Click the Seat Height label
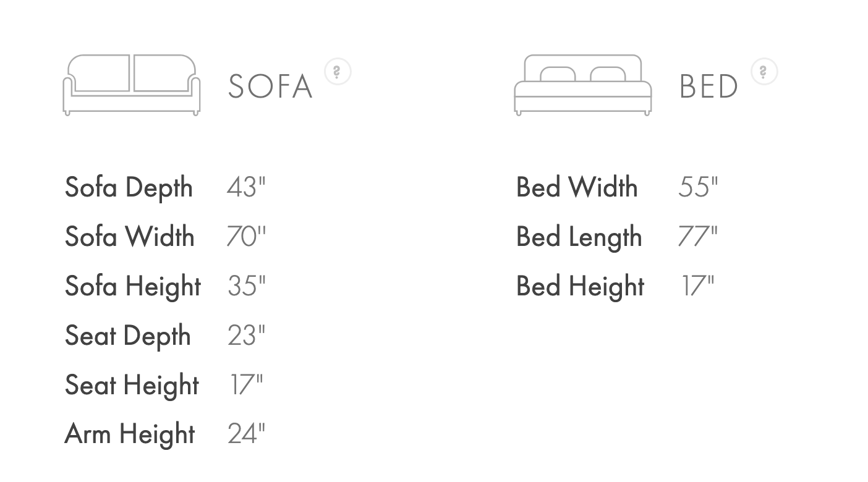 [132, 385]
